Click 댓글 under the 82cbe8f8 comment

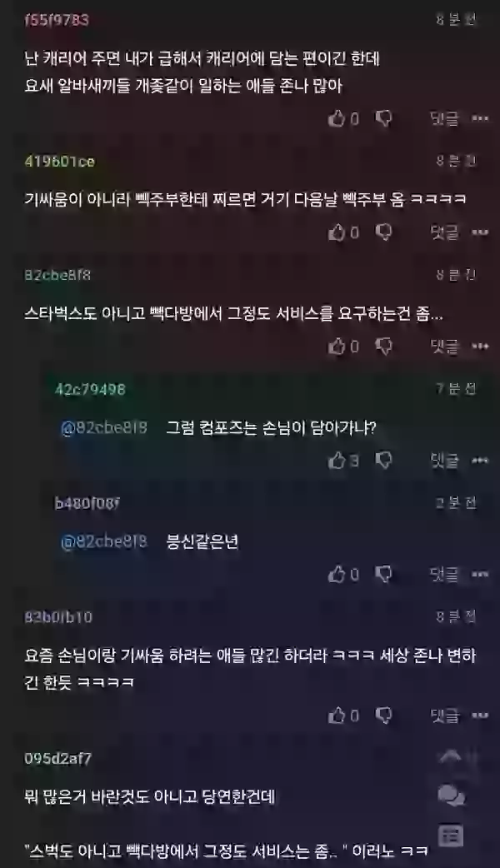tap(445, 346)
